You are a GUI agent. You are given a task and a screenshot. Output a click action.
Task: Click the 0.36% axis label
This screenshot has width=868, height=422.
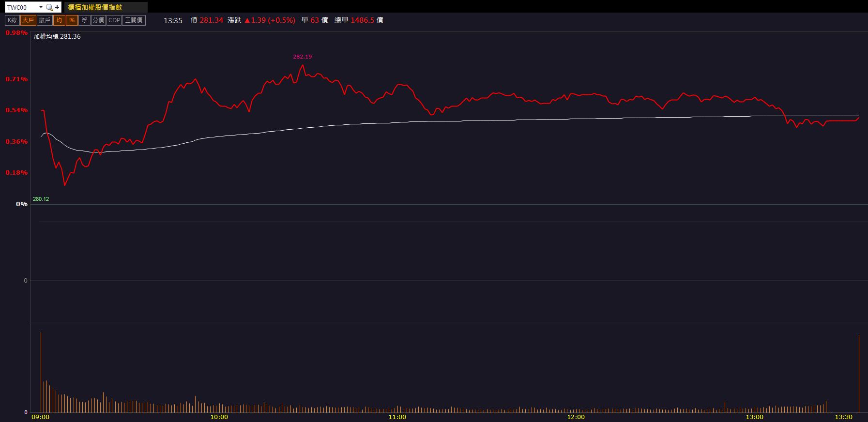[16, 142]
